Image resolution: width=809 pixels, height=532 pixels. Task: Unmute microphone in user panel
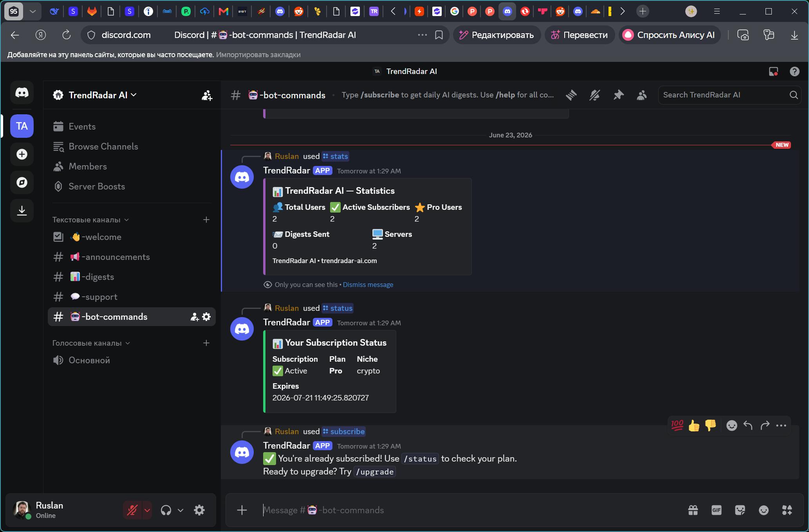pos(132,510)
